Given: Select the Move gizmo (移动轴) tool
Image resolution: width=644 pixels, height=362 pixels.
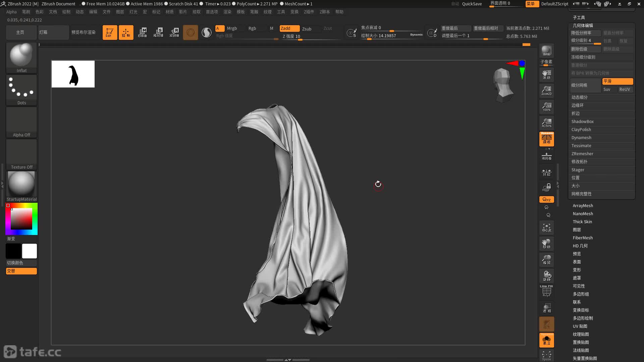Looking at the screenshot, I should click(x=142, y=33).
